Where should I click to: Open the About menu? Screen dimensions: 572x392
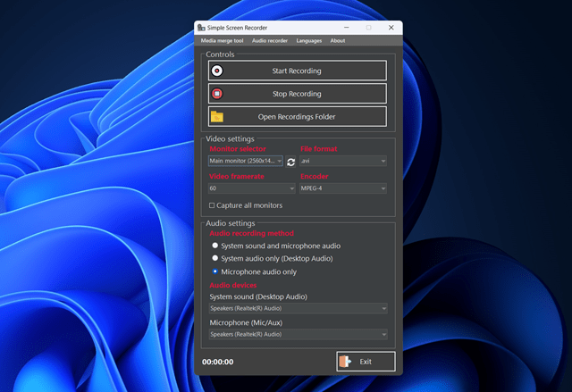338,41
